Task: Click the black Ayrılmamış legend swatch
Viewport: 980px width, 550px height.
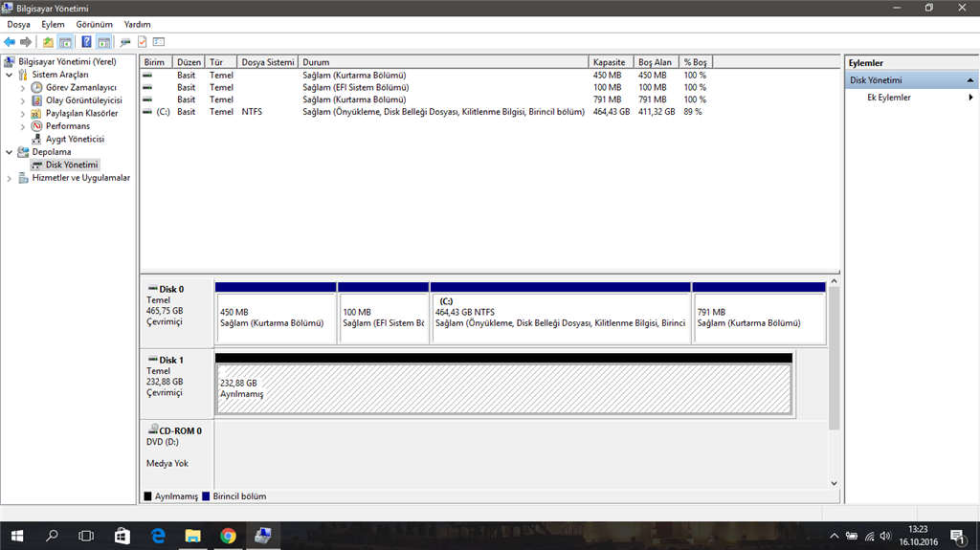Action: coord(148,496)
